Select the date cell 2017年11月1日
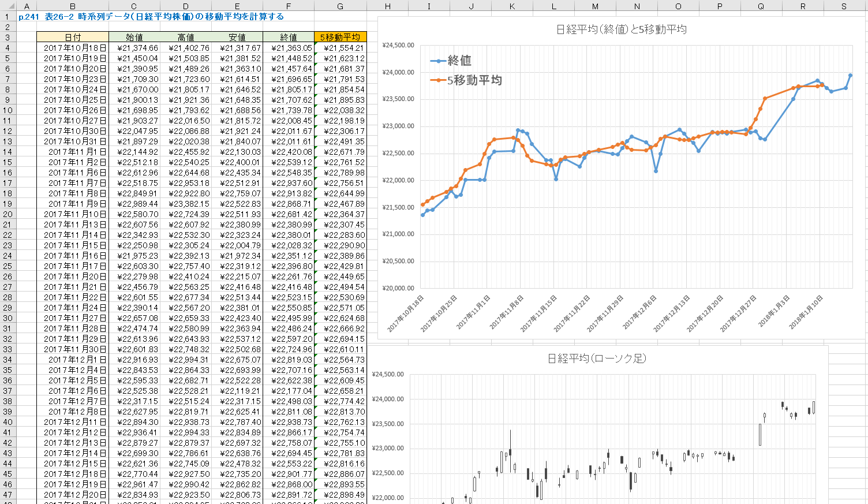 73,152
